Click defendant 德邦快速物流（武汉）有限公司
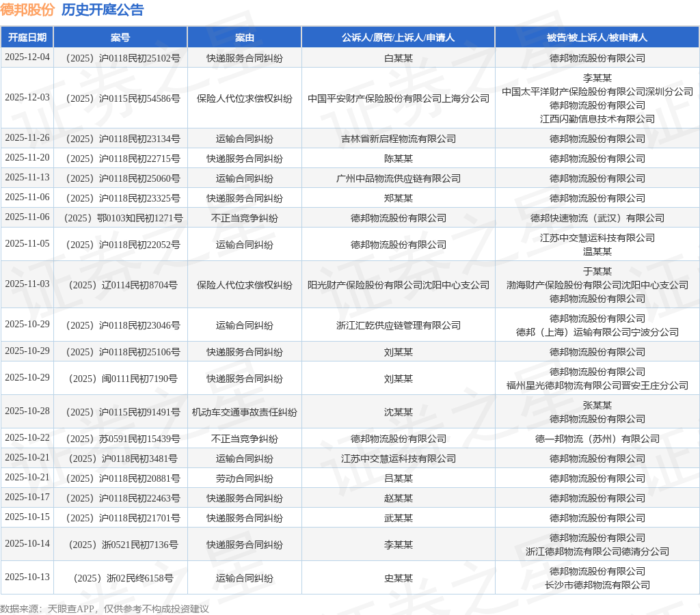The width and height of the screenshot is (700, 615). pos(597,218)
